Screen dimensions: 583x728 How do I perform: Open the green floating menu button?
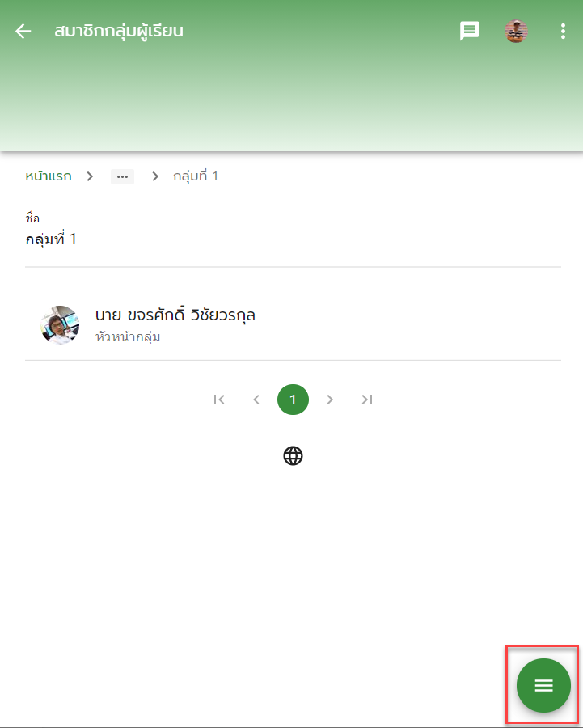click(x=543, y=685)
